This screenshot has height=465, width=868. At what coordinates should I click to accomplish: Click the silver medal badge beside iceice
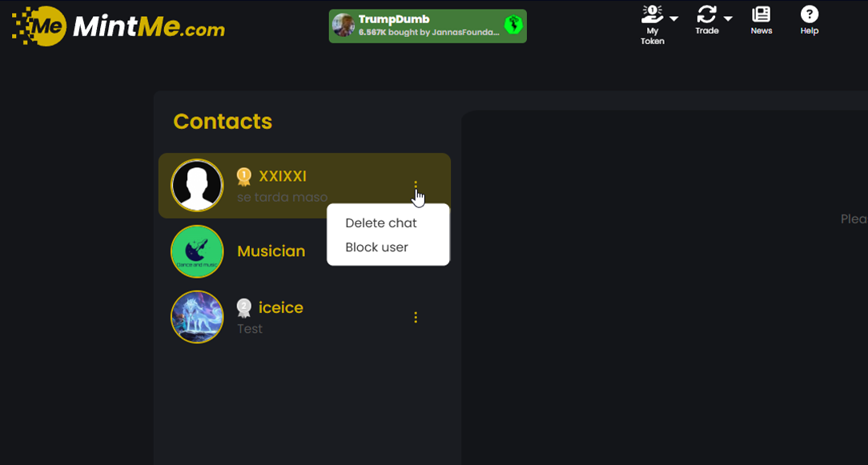click(244, 308)
